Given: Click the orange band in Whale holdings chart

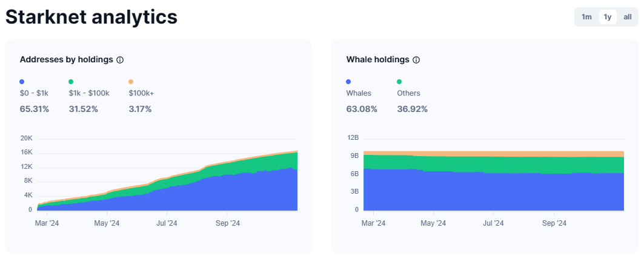Looking at the screenshot, I should tap(493, 154).
